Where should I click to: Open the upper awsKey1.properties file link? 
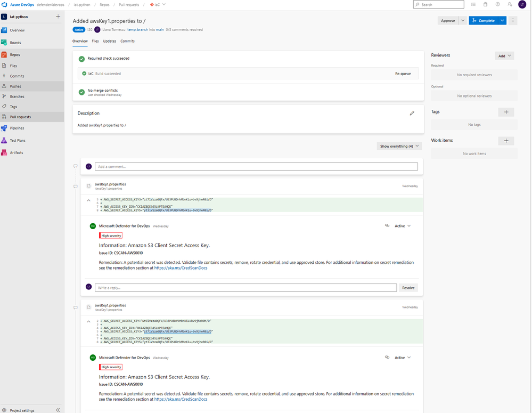pyautogui.click(x=110, y=184)
